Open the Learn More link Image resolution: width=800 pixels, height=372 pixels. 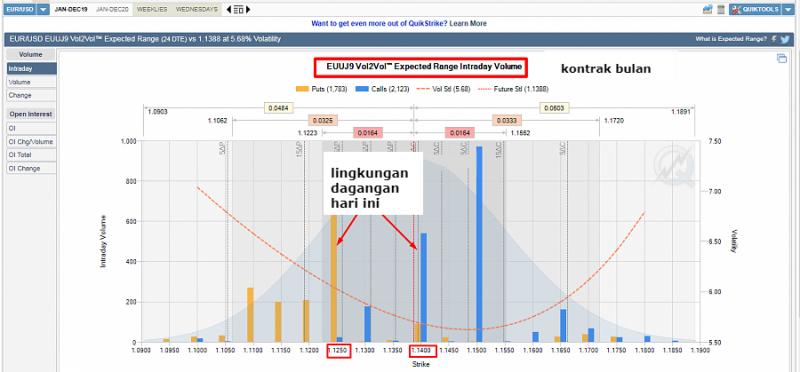(x=468, y=23)
